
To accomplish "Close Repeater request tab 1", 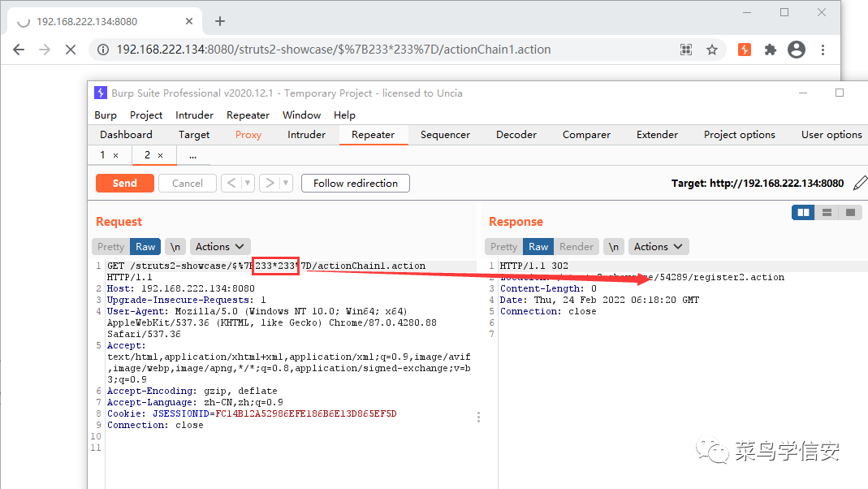I will (115, 156).
